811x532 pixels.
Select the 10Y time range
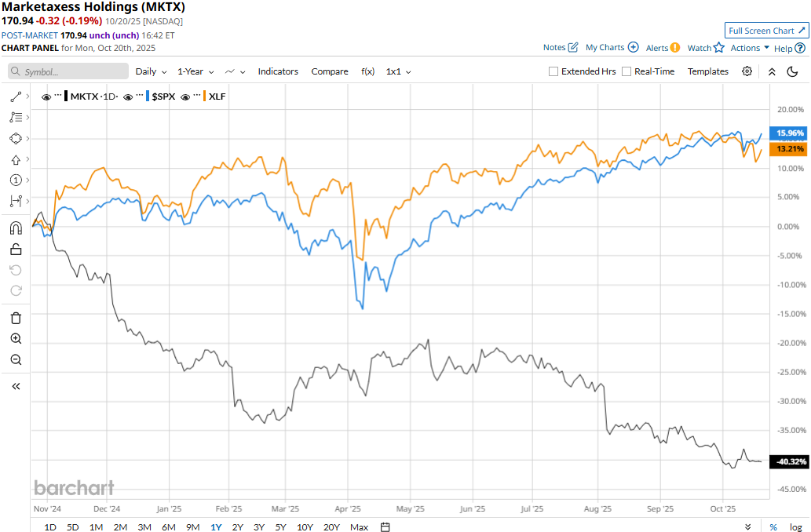coord(305,527)
